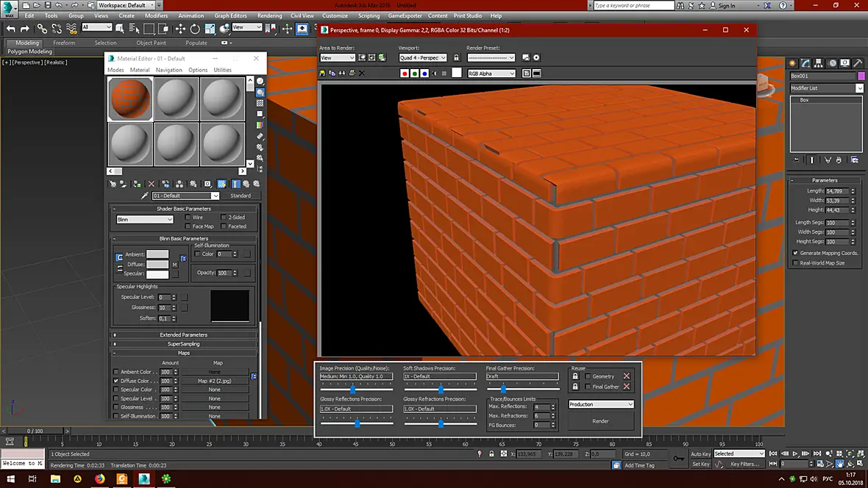This screenshot has width=868, height=488.
Task: Open the Environment and Effects dialog icon
Action: coord(536,57)
